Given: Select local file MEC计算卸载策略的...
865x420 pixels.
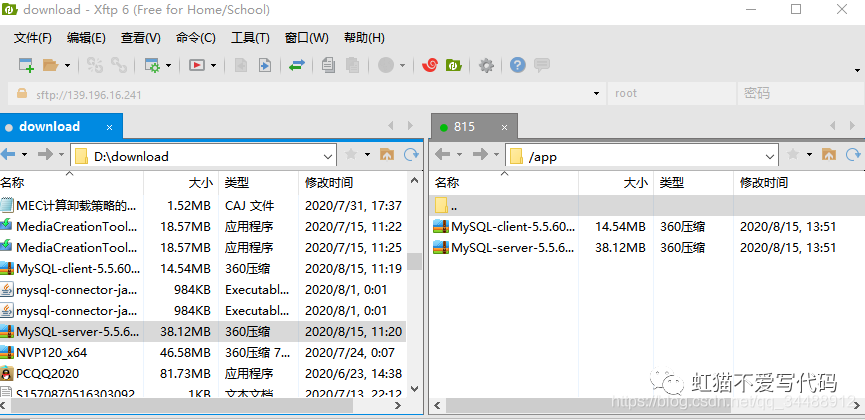Looking at the screenshot, I should coord(203,206).
